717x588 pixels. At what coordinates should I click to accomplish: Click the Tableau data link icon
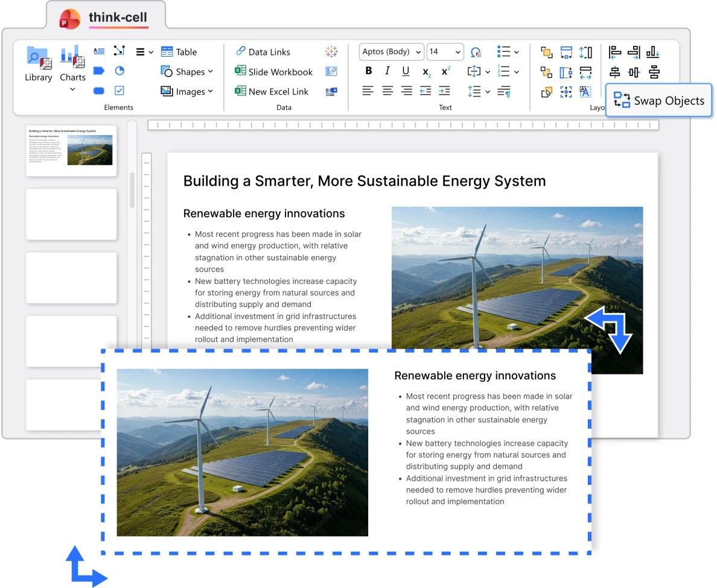coord(331,52)
